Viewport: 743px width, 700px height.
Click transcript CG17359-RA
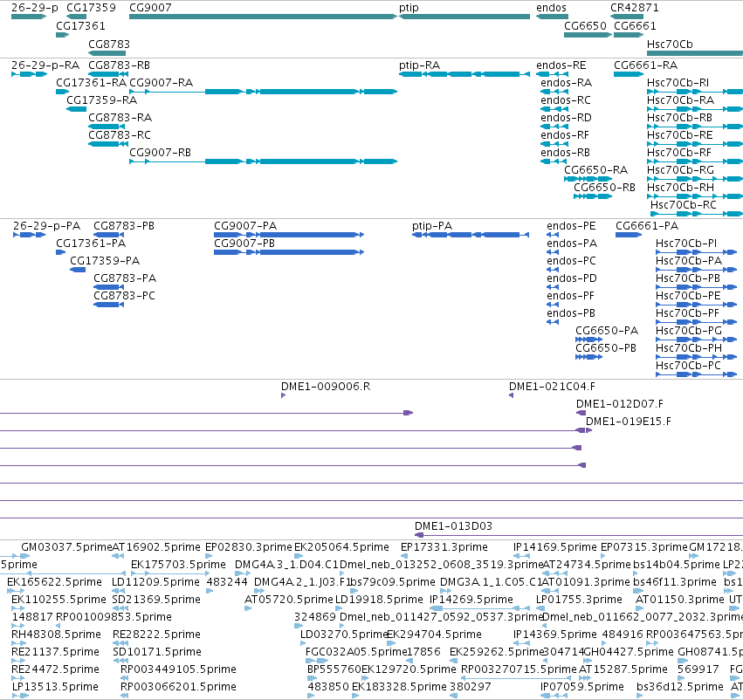pyautogui.click(x=76, y=109)
